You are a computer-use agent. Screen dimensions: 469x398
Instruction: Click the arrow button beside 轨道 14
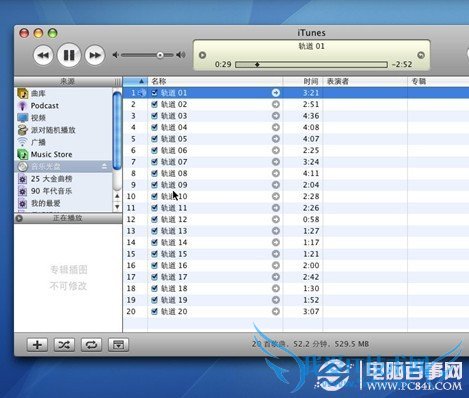pyautogui.click(x=276, y=242)
